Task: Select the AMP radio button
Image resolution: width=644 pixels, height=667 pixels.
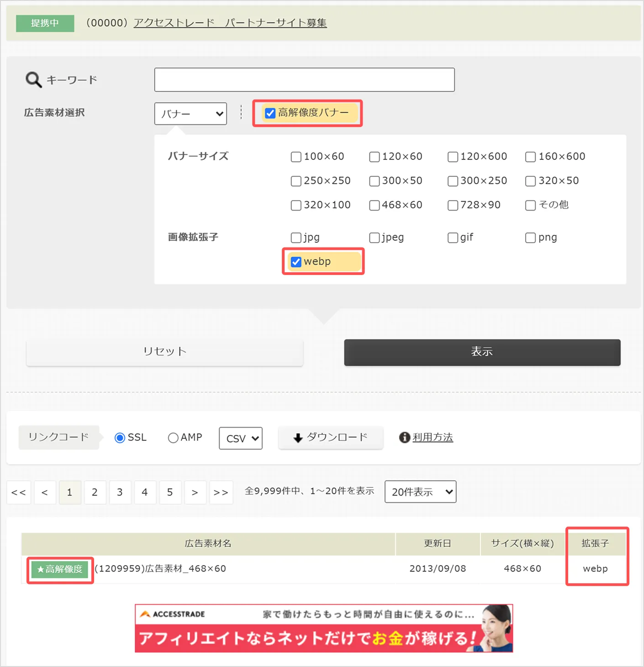Action: click(x=173, y=437)
